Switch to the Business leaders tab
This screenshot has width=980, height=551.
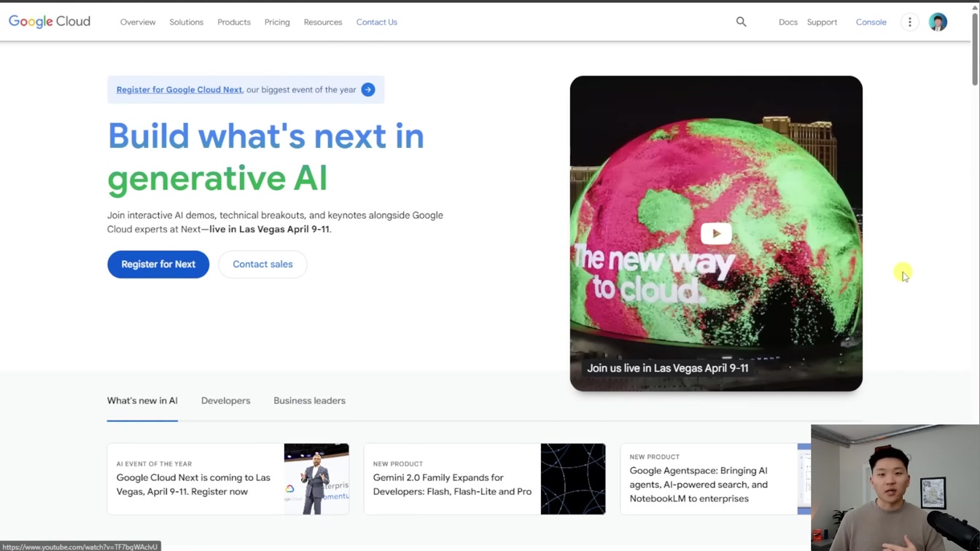tap(309, 401)
